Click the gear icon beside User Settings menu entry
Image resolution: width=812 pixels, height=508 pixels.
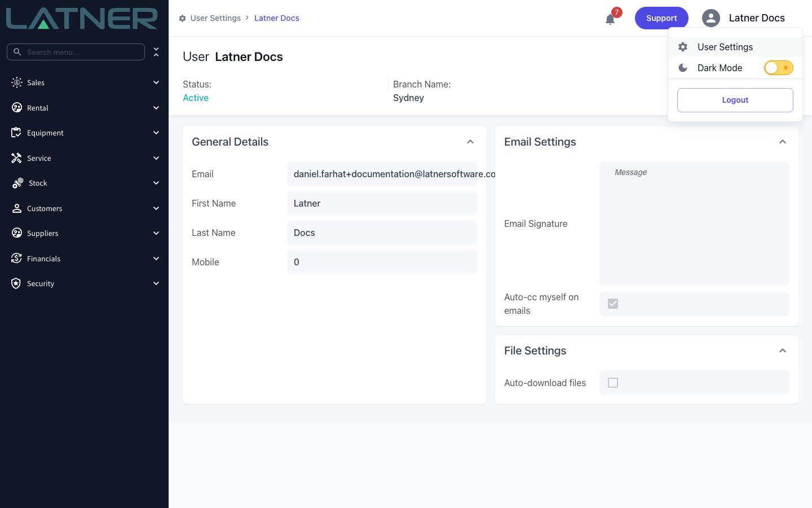pos(683,47)
